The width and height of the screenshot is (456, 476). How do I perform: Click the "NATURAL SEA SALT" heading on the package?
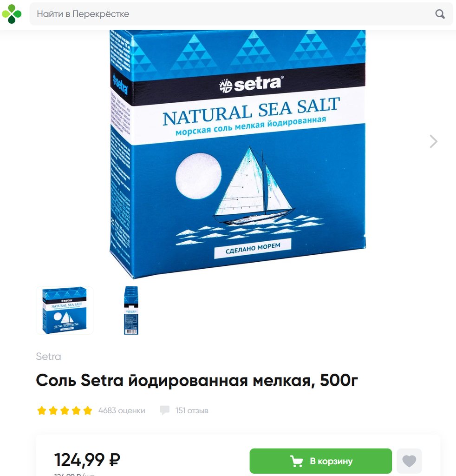251,112
